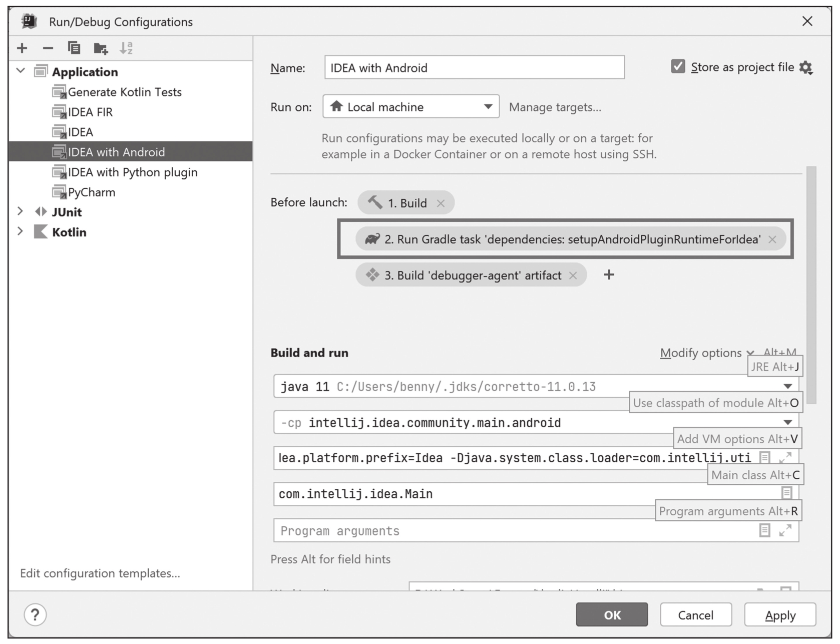Viewport: 840px width, 644px height.
Task: Add a new run configuration
Action: (22, 48)
